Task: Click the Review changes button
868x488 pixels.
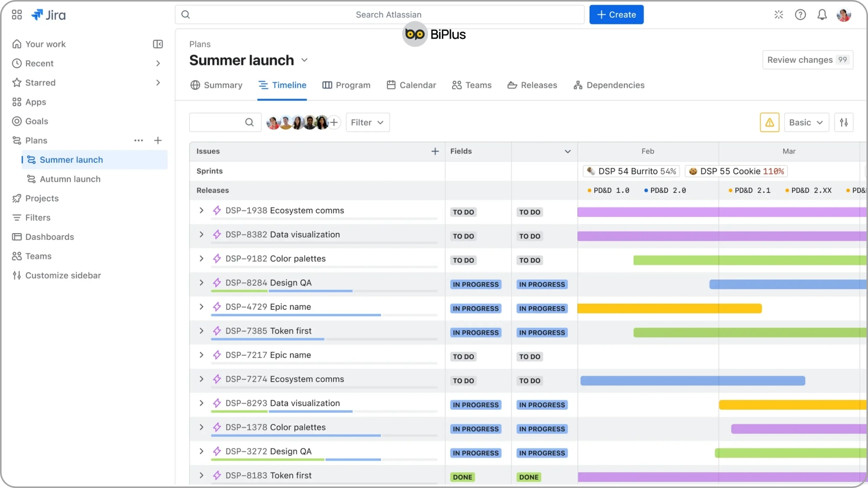Action: click(808, 60)
